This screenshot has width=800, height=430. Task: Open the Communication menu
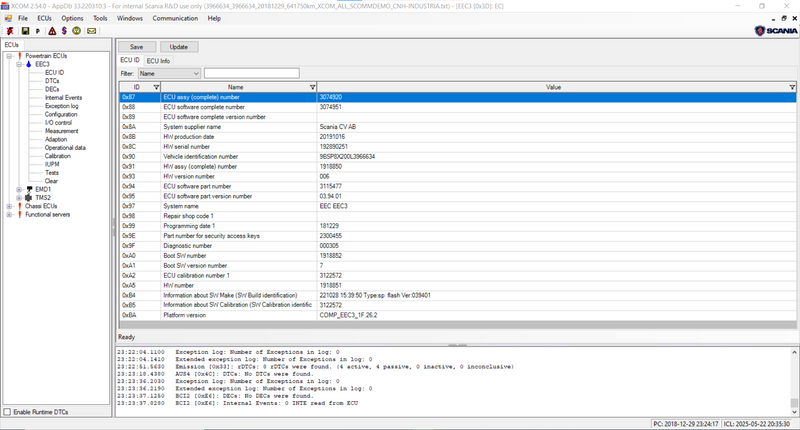[x=175, y=18]
